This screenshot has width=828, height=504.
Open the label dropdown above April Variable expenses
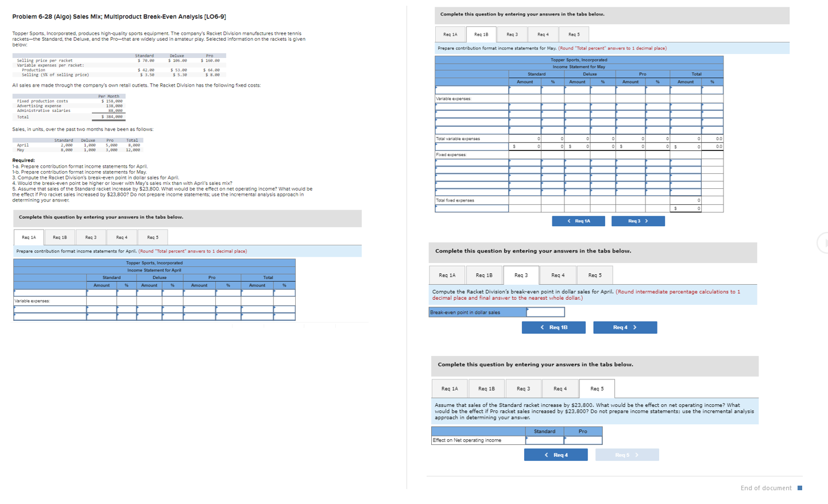pos(50,293)
